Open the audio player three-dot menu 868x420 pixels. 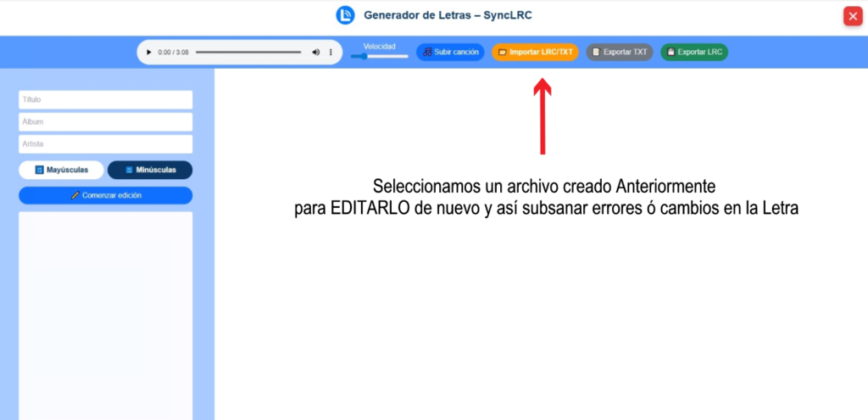(331, 53)
